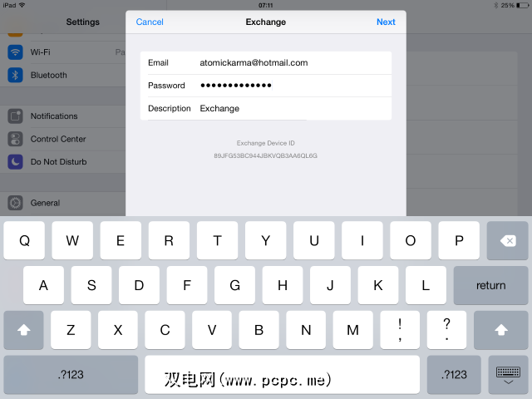Tap the Y key
This screenshot has height=399, width=532.
click(x=266, y=240)
